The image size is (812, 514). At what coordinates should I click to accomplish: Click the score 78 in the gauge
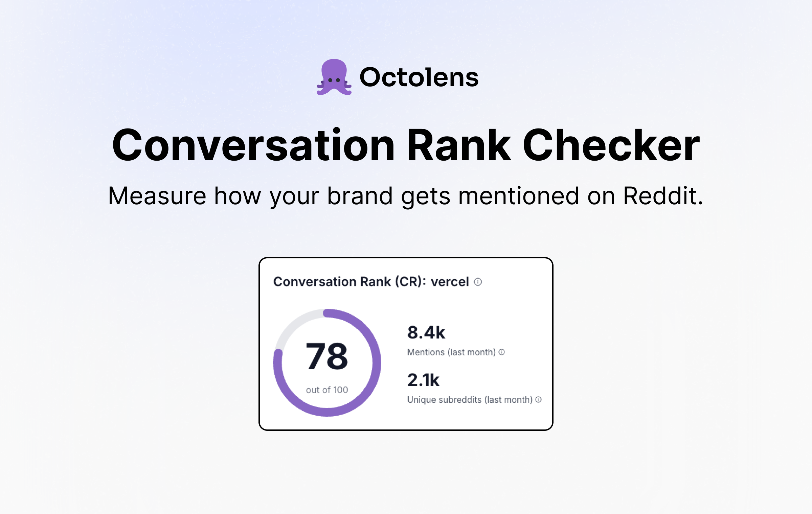click(x=327, y=356)
